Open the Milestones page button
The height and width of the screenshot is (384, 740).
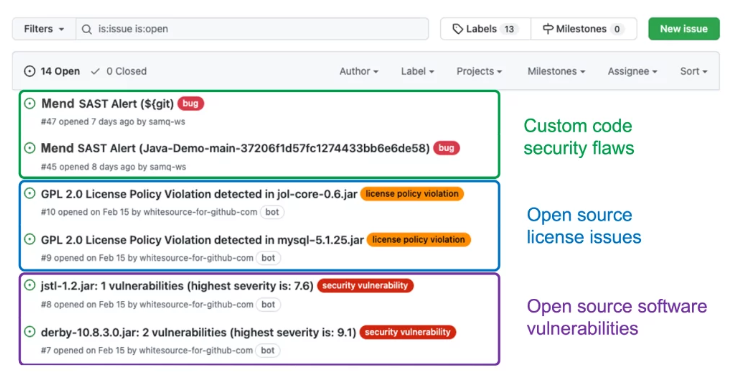click(x=583, y=29)
